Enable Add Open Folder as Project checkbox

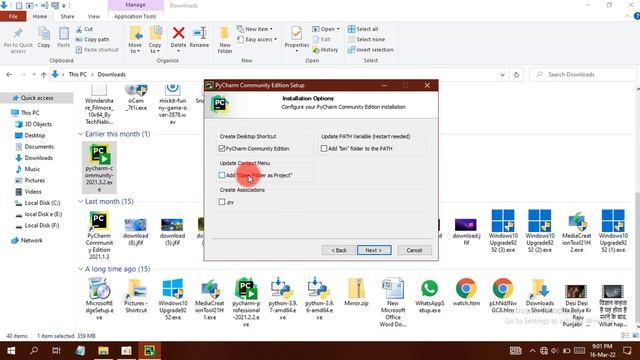[222, 175]
